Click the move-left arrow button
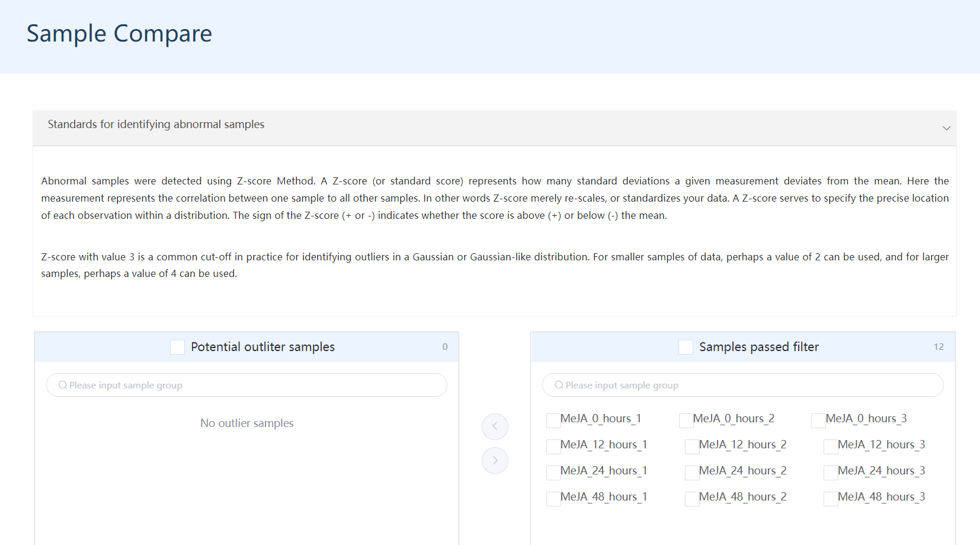This screenshot has height=545, width=980. (495, 426)
